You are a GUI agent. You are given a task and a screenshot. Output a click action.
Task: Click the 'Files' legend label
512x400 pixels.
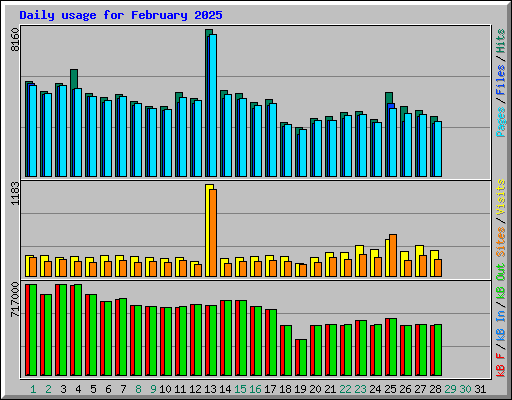(501, 80)
